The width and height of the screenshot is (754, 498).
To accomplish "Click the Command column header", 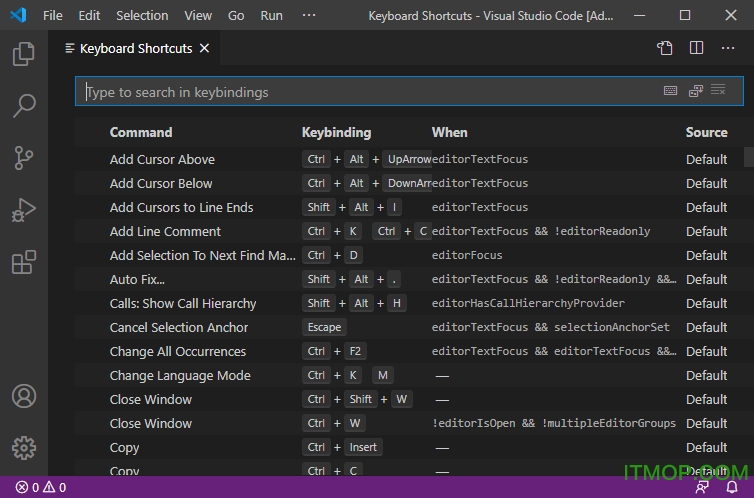I will click(x=140, y=132).
